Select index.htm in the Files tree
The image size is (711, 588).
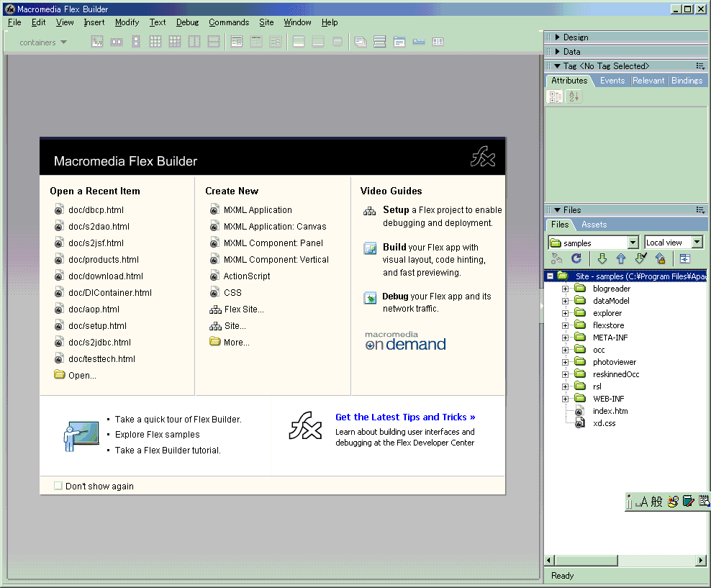610,411
